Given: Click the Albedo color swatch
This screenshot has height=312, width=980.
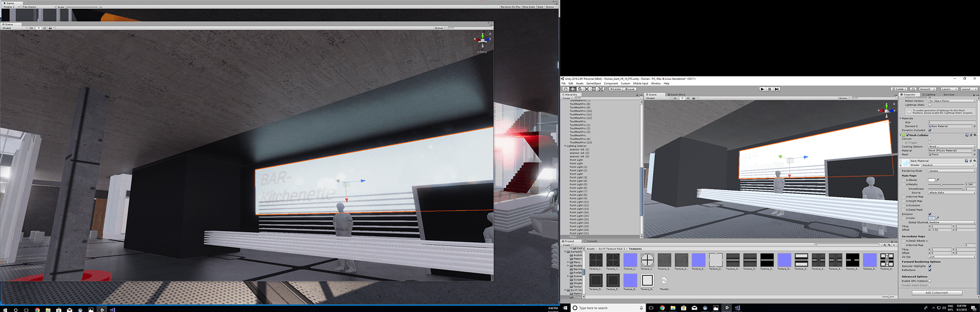Looking at the screenshot, I should pos(932,180).
